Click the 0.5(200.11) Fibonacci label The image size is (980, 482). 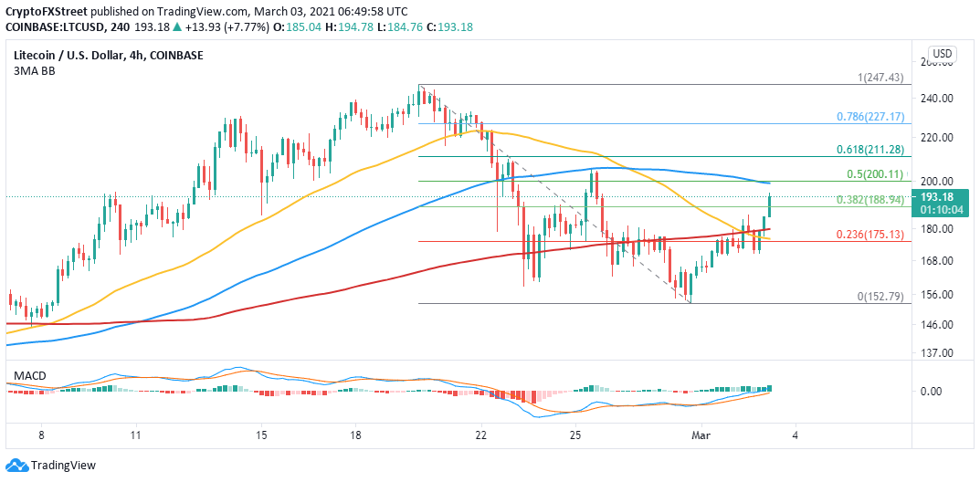tap(875, 174)
